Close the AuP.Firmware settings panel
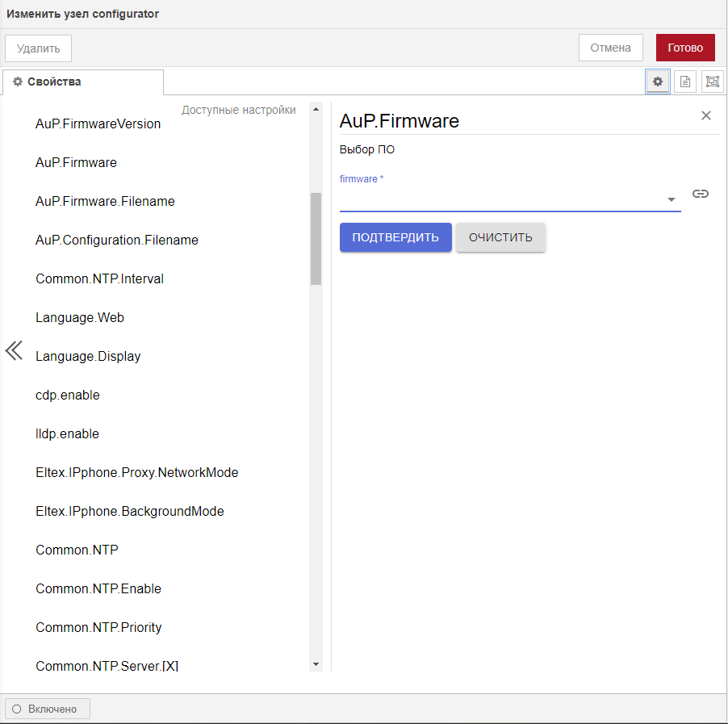Screen dimensions: 728x724 [706, 115]
